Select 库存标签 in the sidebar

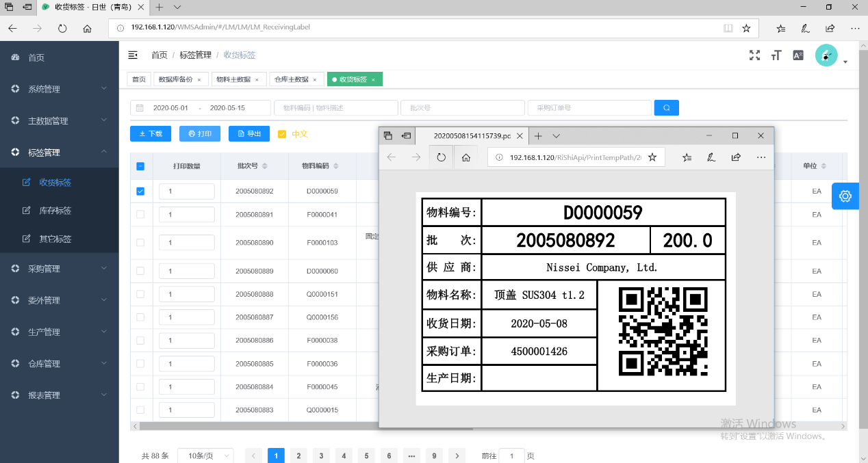(55, 211)
